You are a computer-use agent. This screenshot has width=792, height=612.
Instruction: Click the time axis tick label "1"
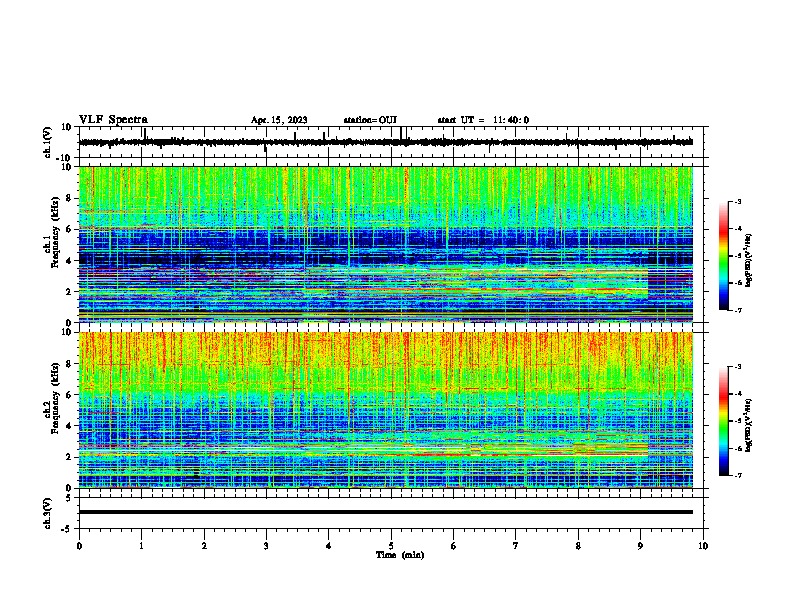[x=141, y=546]
